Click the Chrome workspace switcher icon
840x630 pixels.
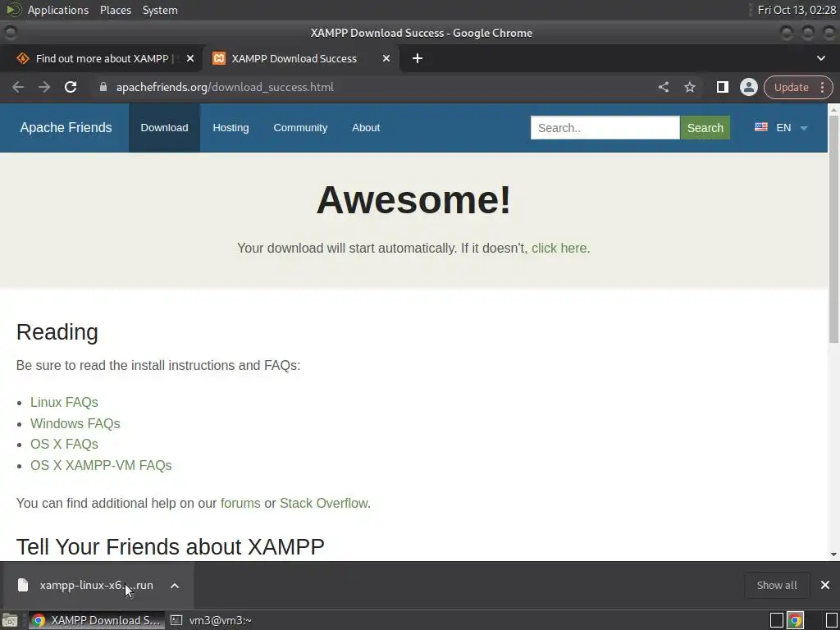tap(795, 620)
